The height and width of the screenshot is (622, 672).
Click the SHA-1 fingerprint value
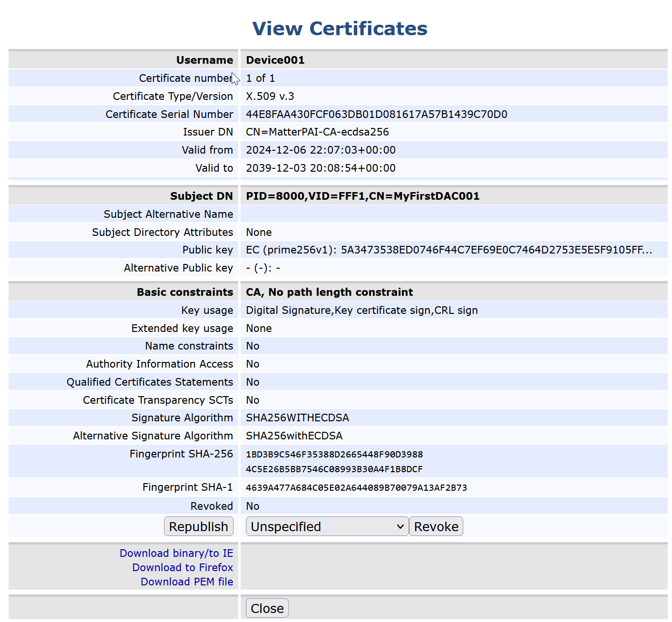click(356, 487)
